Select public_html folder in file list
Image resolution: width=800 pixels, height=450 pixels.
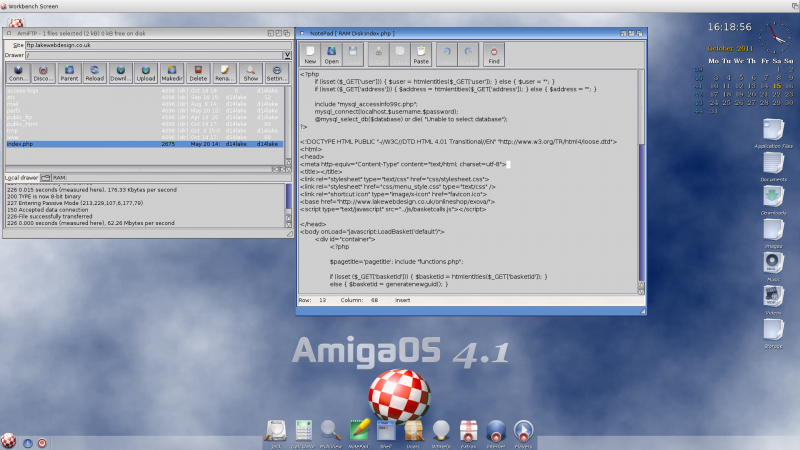tap(25, 122)
